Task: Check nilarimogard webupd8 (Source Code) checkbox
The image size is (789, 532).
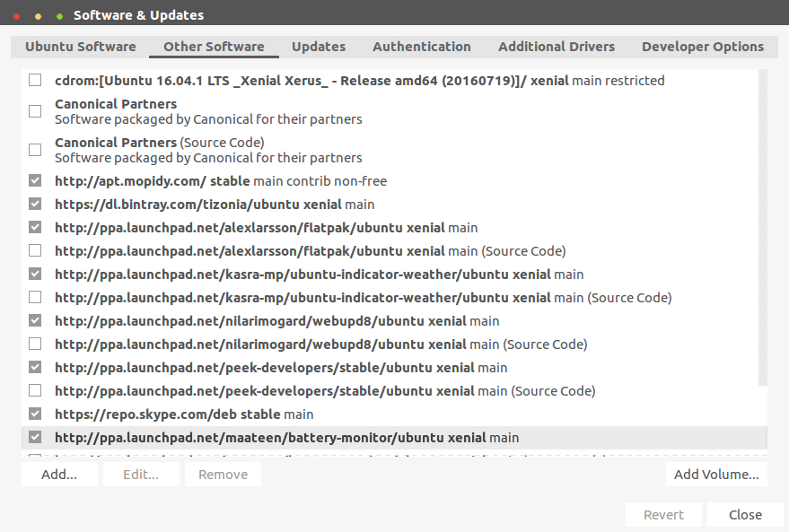Action: coord(35,344)
